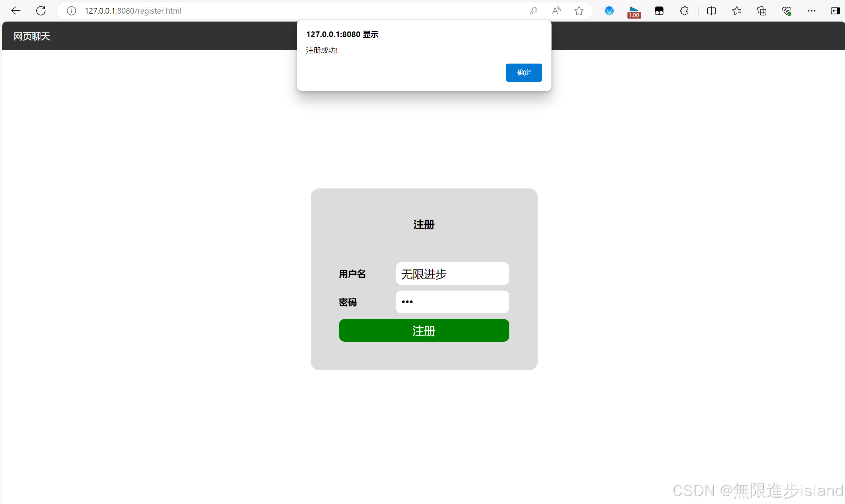Image resolution: width=845 pixels, height=504 pixels.
Task: Open the Favorites list icon
Action: (736, 11)
